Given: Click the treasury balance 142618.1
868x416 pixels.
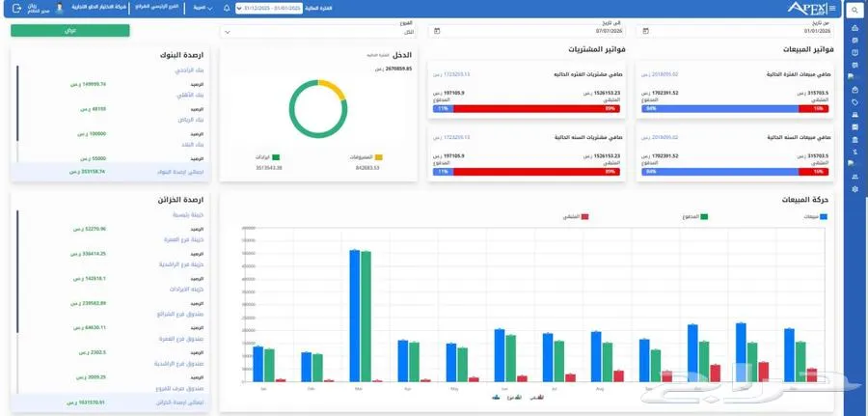Looking at the screenshot, I should [90, 279].
